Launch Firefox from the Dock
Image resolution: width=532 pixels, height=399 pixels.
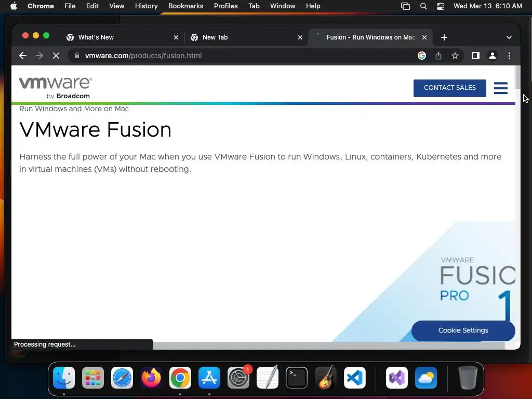pos(151,378)
